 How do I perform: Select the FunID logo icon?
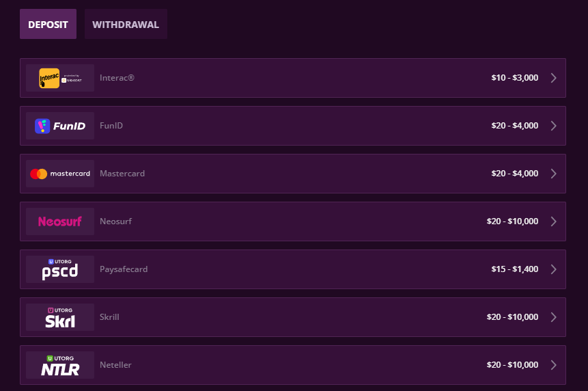(x=60, y=126)
